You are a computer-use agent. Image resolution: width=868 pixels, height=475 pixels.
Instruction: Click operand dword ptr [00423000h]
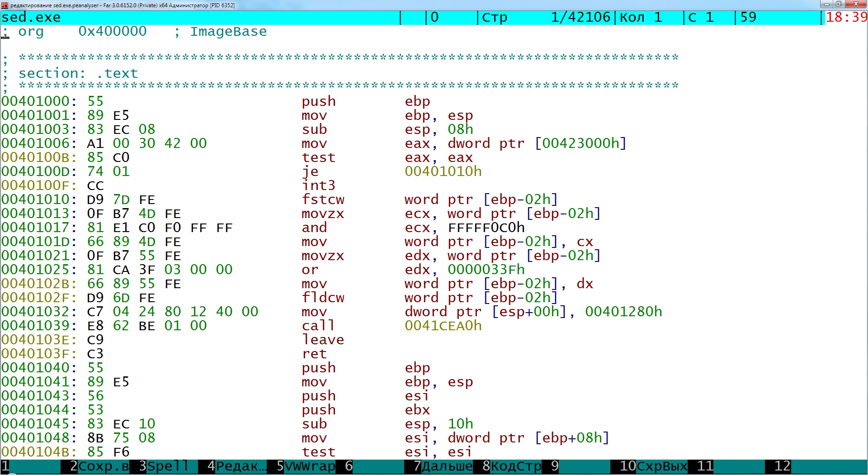point(537,143)
